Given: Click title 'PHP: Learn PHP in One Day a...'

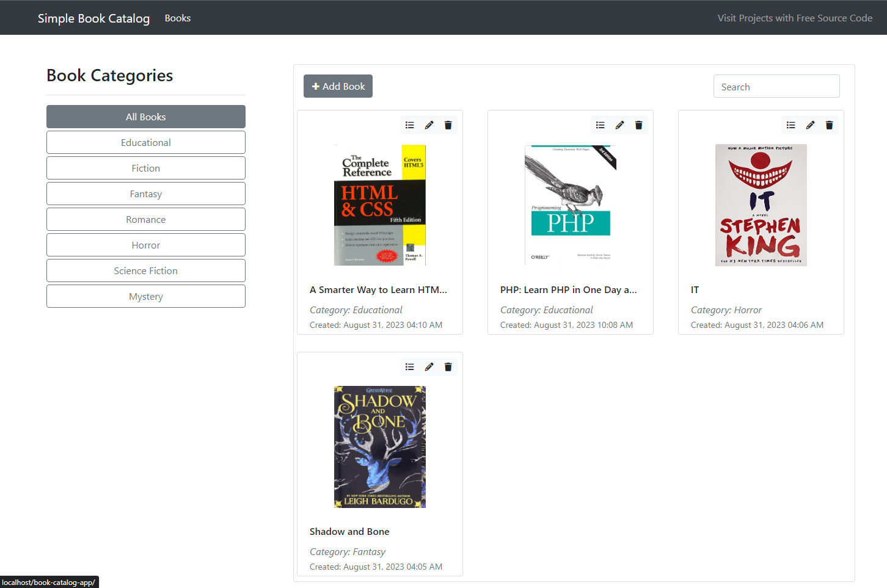Looking at the screenshot, I should [568, 290].
